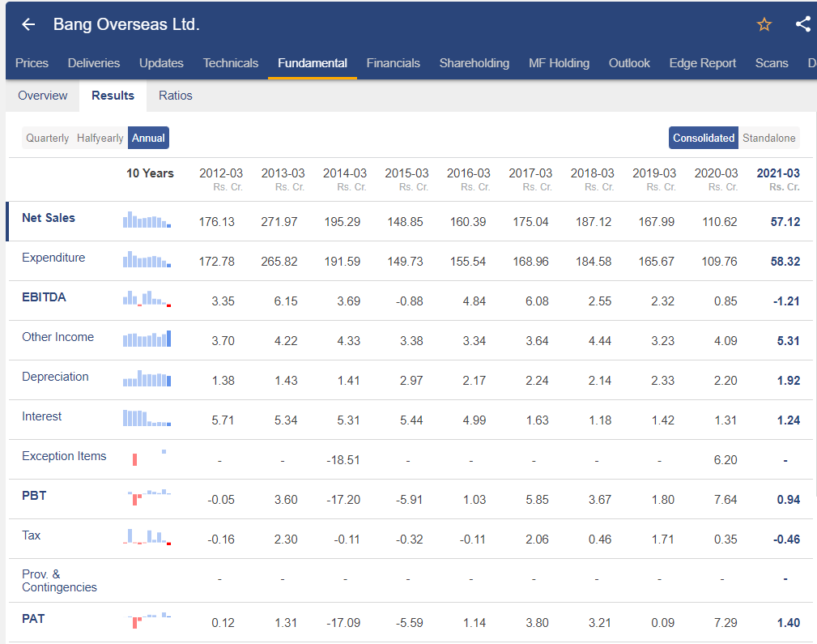Open the Deliveries tab
Screen dimensions: 817x644
(94, 63)
